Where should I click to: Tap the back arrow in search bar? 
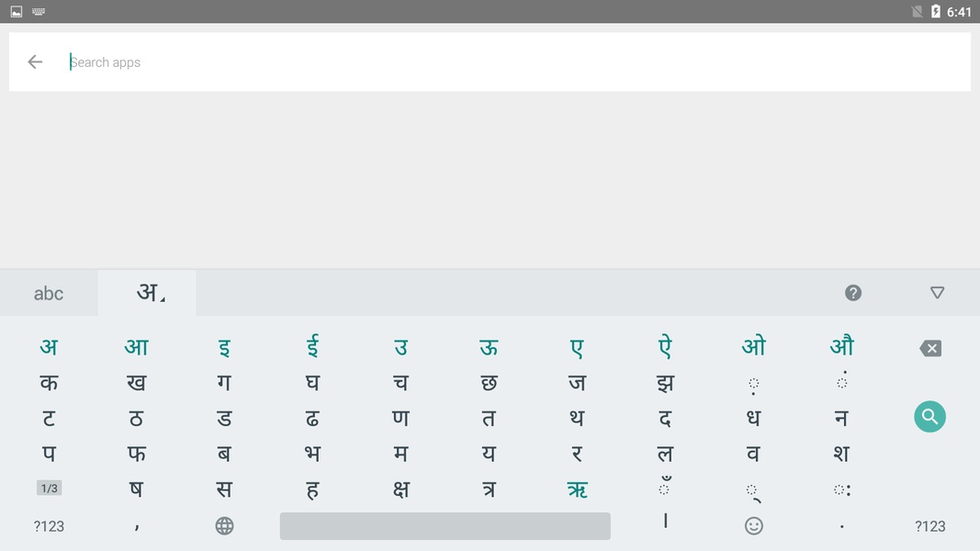point(35,62)
